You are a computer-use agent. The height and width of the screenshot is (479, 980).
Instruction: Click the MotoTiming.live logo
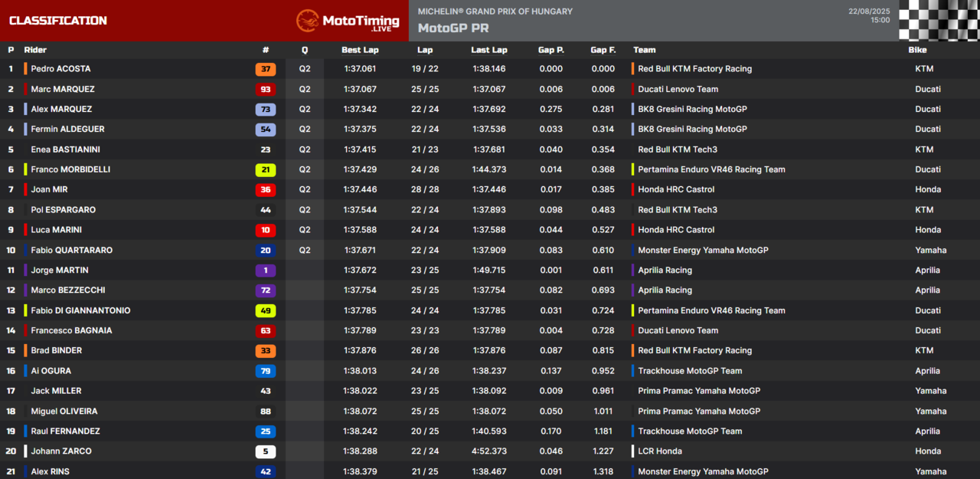point(348,21)
